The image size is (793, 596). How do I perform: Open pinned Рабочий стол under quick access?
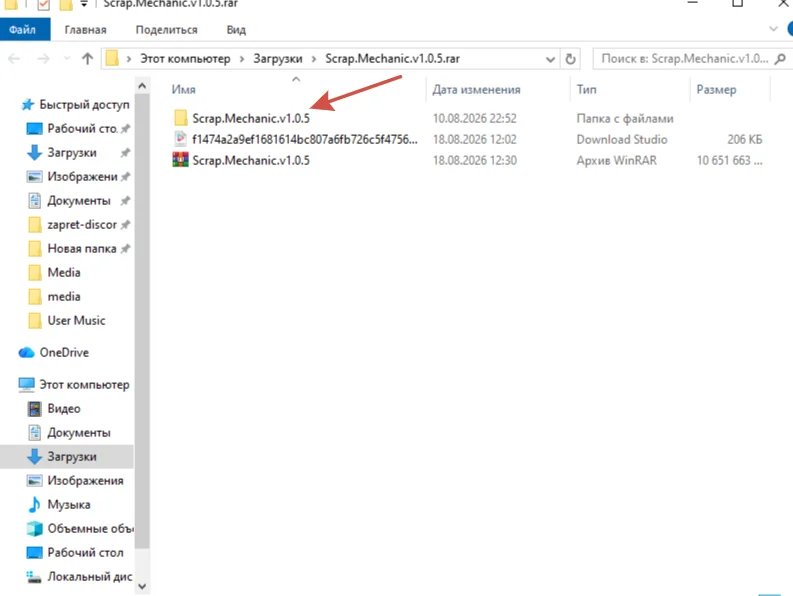coord(82,129)
